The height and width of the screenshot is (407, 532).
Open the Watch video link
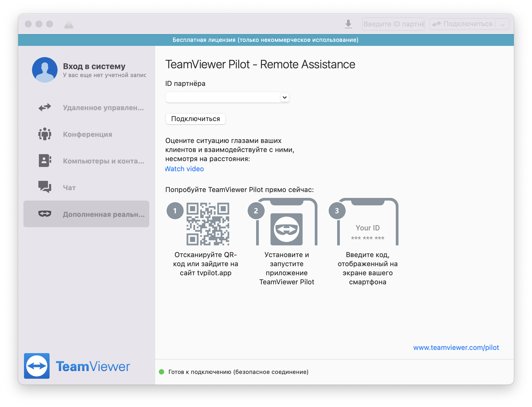(184, 169)
